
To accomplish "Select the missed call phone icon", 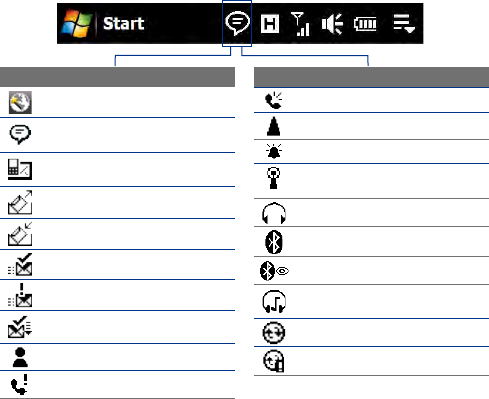I will coord(19,385).
